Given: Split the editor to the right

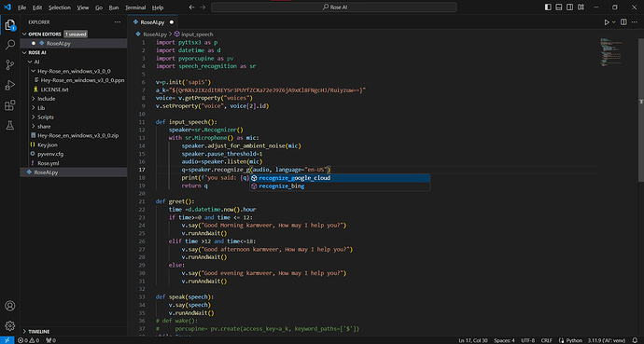Looking at the screenshot, I should (623, 22).
